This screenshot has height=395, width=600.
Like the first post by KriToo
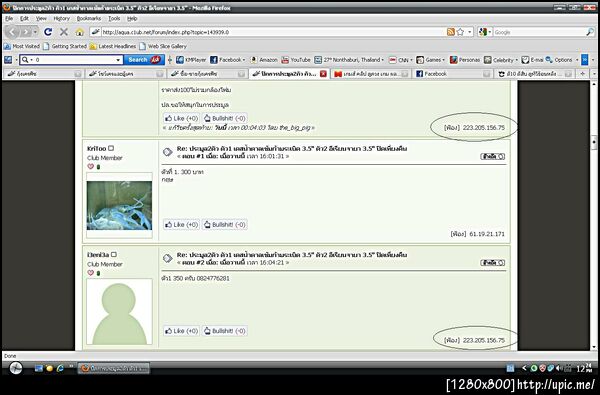181,225
